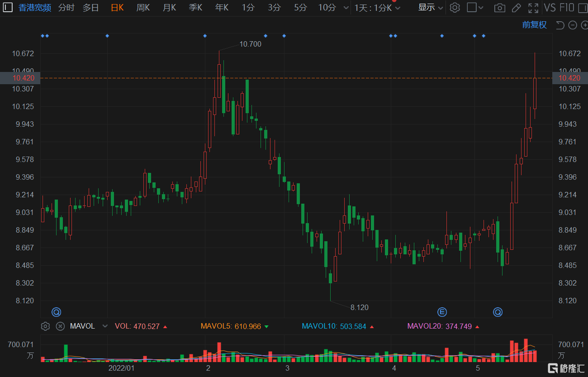The height and width of the screenshot is (377, 588).
Task: Open F10 company information
Action: tap(567, 8)
